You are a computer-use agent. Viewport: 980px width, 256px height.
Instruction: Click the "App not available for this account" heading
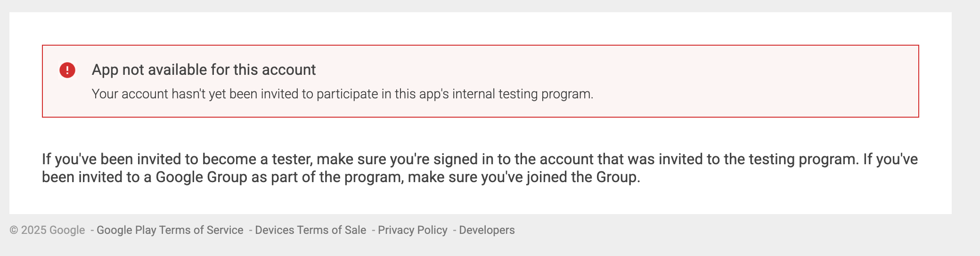[x=204, y=70]
